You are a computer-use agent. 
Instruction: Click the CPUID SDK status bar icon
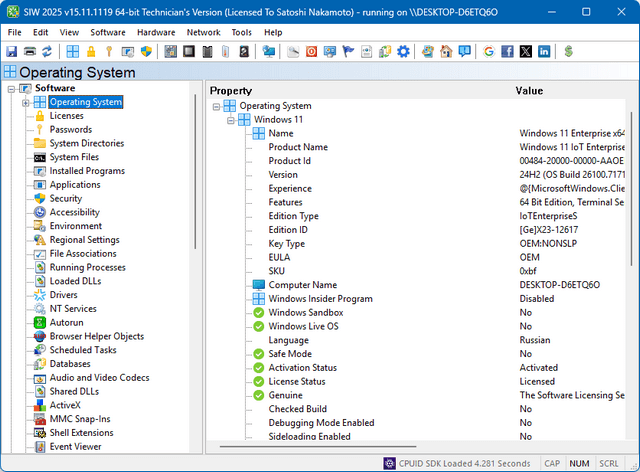[389, 463]
